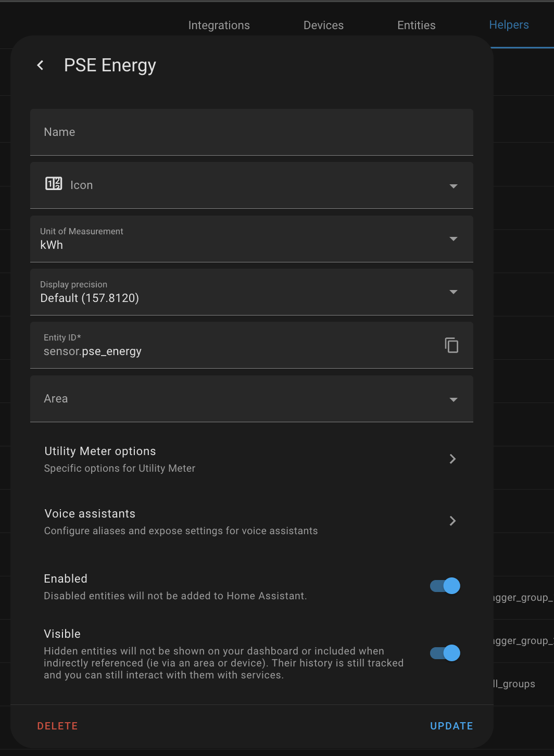Open Voice assistants via its chevron
This screenshot has width=554, height=756.
point(452,521)
